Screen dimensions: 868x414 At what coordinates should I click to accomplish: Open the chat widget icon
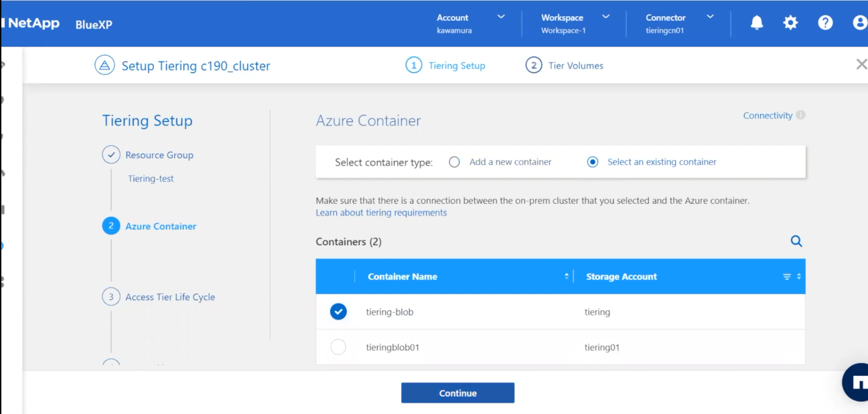point(857,382)
